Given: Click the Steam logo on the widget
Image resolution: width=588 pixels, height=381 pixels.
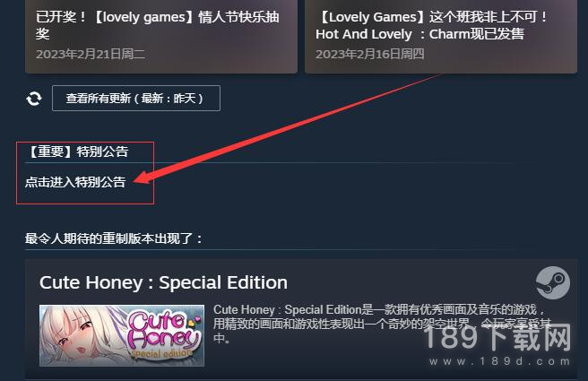Looking at the screenshot, I should pos(553,283).
